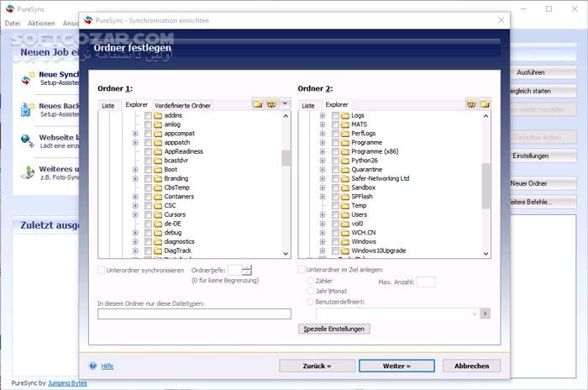Click folder icon of Python26
The height and width of the screenshot is (390, 588).
(345, 161)
